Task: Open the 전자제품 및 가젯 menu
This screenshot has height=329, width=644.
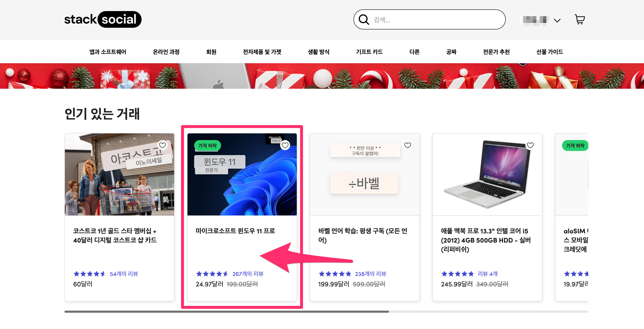Action: click(262, 52)
